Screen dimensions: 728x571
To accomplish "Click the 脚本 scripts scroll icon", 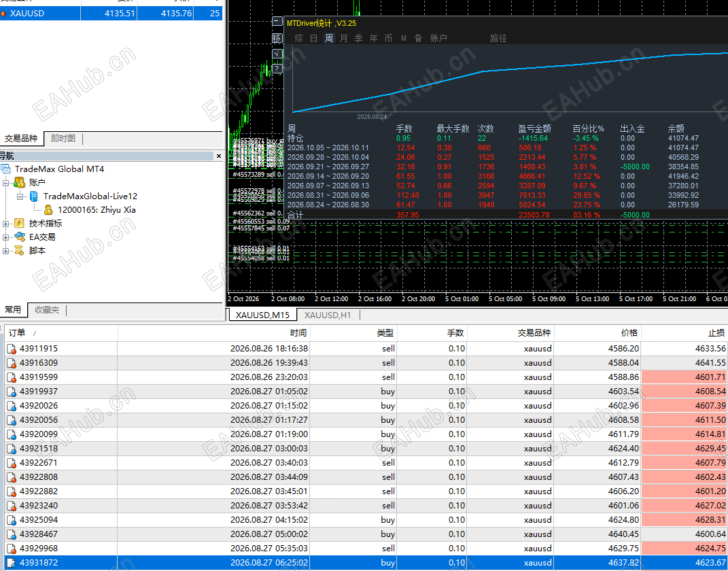I will 19,251.
